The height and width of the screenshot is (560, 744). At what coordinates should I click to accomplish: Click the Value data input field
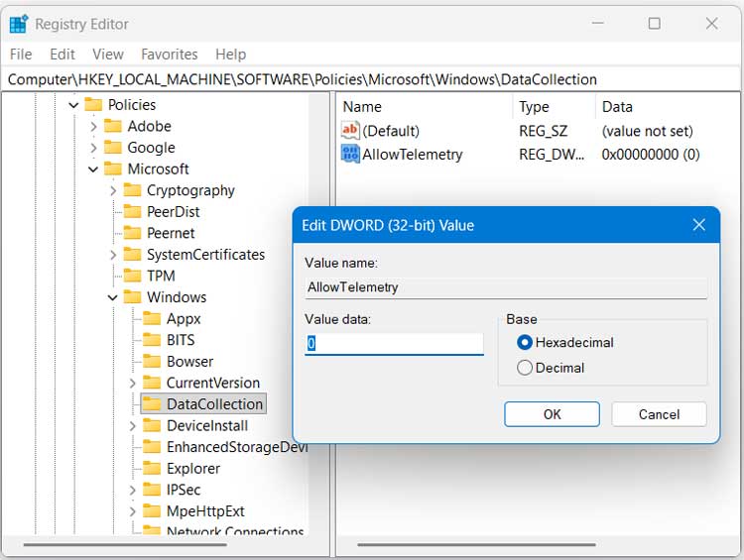[394, 344]
